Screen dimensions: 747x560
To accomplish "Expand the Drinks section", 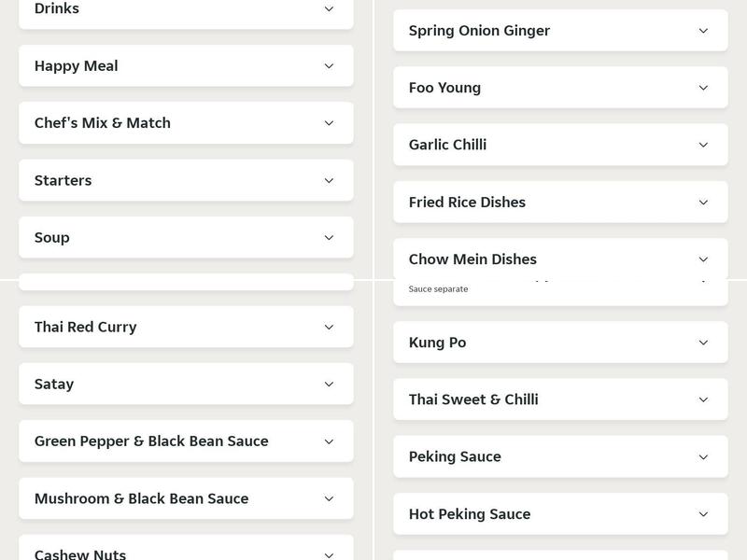I will pos(186,9).
